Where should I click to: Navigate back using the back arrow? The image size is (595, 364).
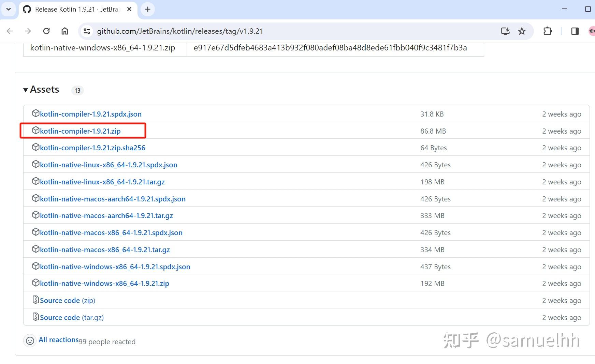[x=10, y=31]
